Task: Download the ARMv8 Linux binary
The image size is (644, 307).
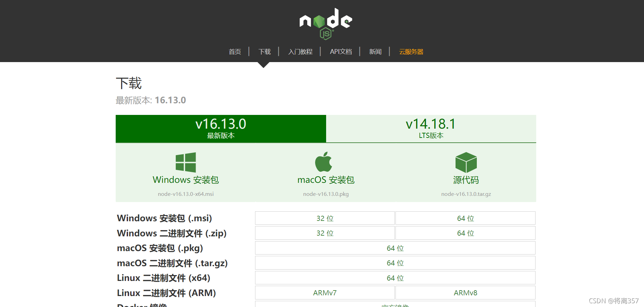Action: point(465,293)
